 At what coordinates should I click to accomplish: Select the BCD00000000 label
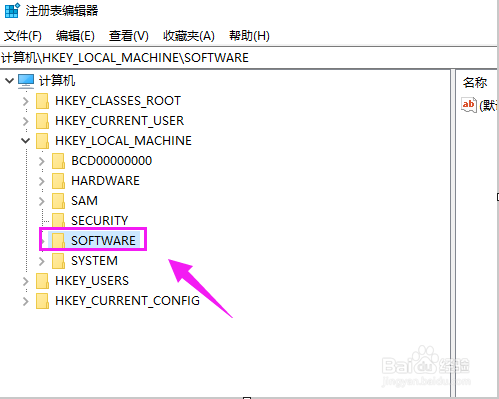pyautogui.click(x=112, y=161)
